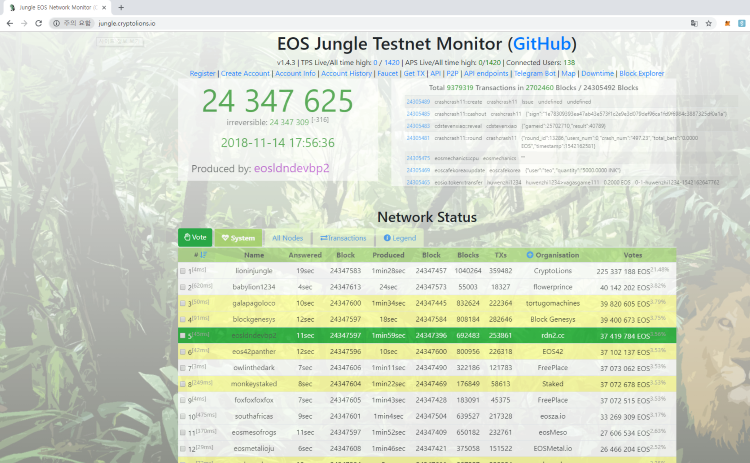
Task: Open the GitHub link in title
Action: tap(542, 44)
